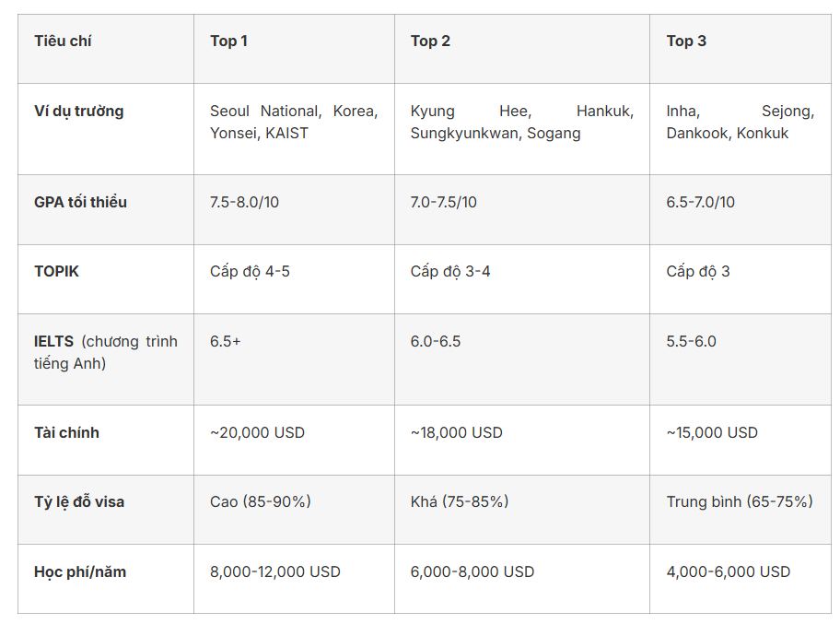Select the "IELTS" row label

click(54, 341)
